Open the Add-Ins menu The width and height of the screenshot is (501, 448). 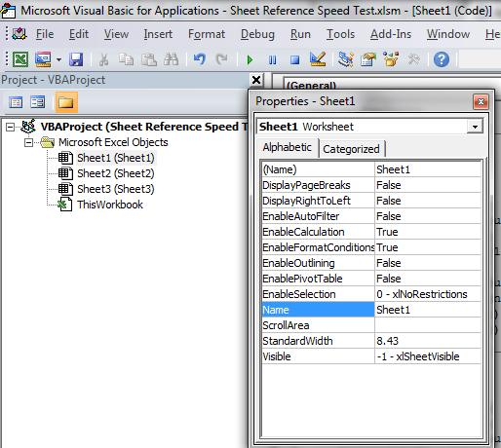point(391,34)
